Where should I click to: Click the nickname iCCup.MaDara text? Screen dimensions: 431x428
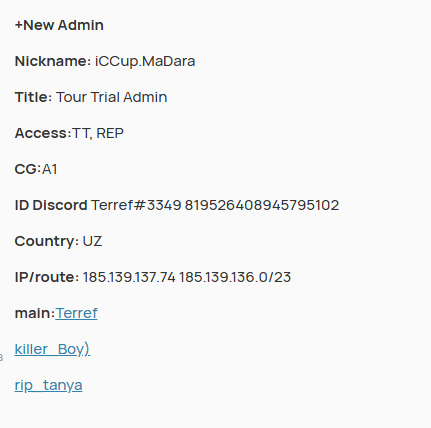(145, 61)
